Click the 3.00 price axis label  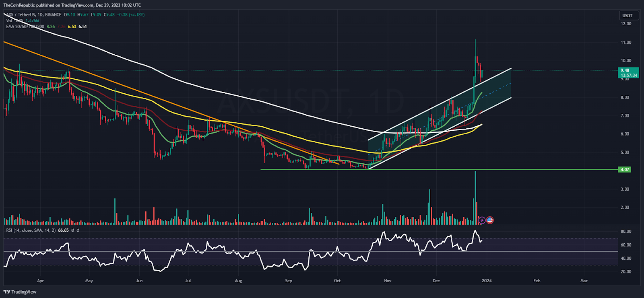pos(625,189)
